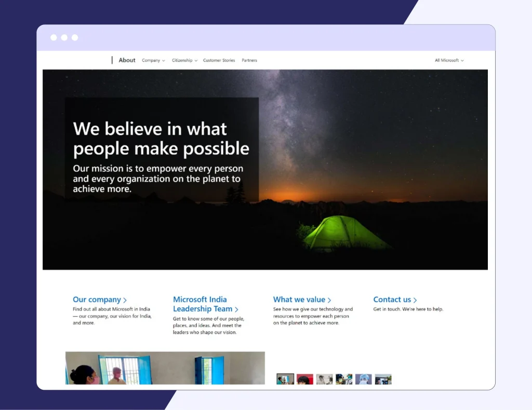532x410 pixels.
Task: Click the 'Get to know some of our people' text
Action: coord(208,325)
